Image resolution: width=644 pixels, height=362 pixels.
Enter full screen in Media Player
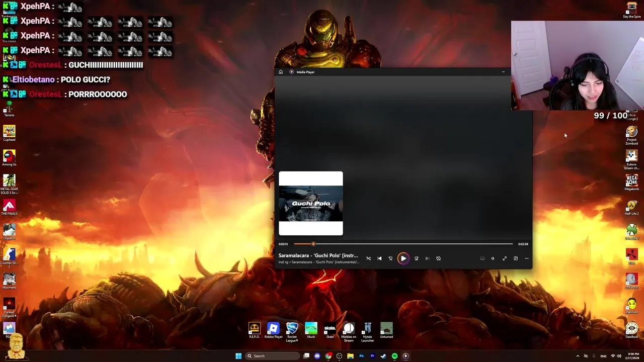click(505, 258)
